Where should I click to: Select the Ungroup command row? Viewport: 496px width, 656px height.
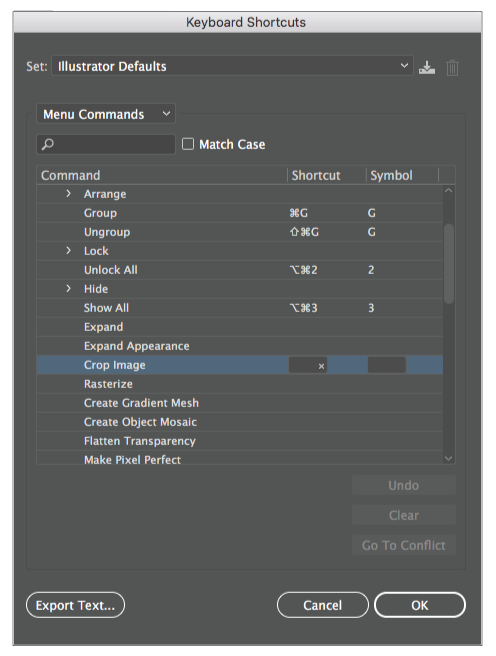tap(240, 232)
